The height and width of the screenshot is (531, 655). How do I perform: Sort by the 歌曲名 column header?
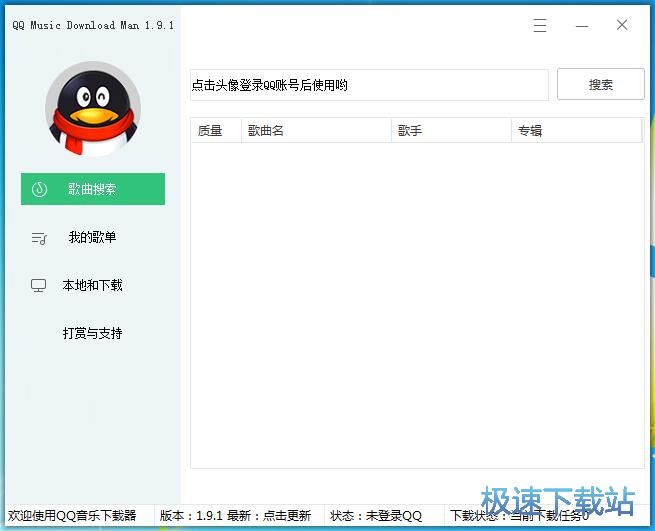(x=316, y=131)
